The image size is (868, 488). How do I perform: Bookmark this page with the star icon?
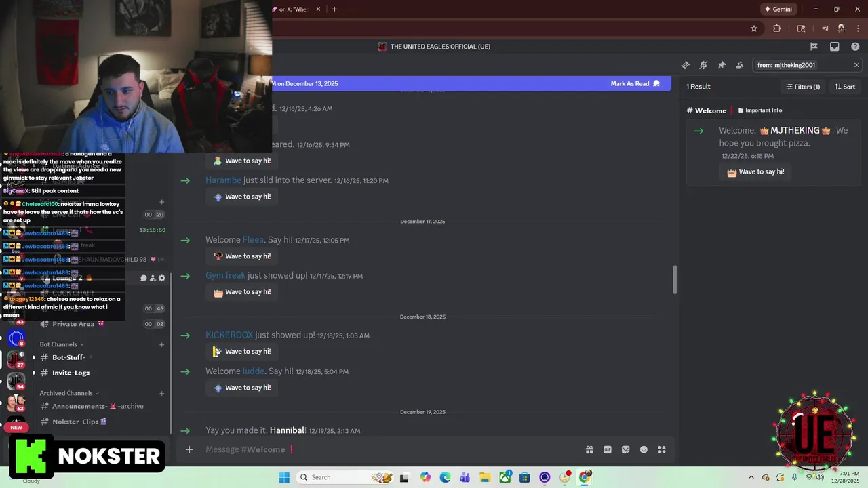click(754, 28)
